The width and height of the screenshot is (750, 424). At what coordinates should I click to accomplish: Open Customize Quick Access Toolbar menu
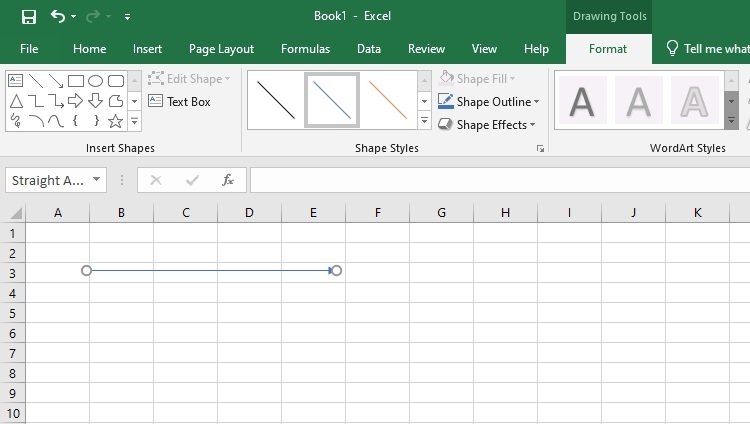127,17
